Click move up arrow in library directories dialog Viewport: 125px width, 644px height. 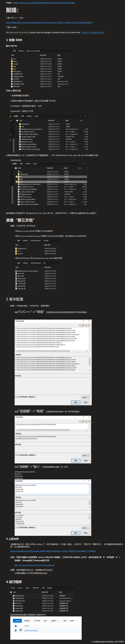click(89, 421)
